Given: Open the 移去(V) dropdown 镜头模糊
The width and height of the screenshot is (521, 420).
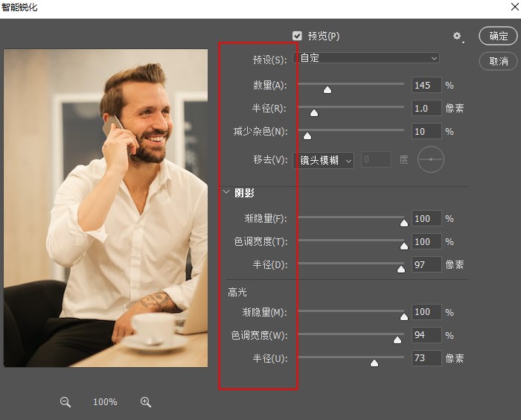Looking at the screenshot, I should point(323,160).
